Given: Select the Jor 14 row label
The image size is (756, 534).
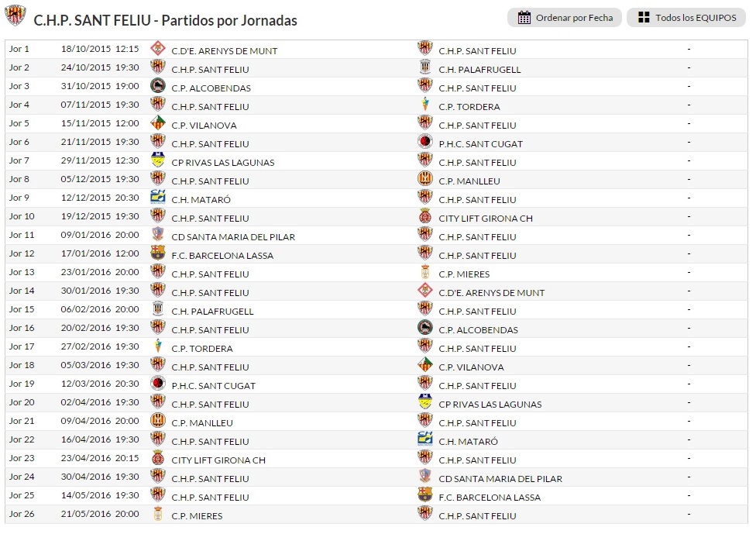Looking at the screenshot, I should pyautogui.click(x=22, y=291).
